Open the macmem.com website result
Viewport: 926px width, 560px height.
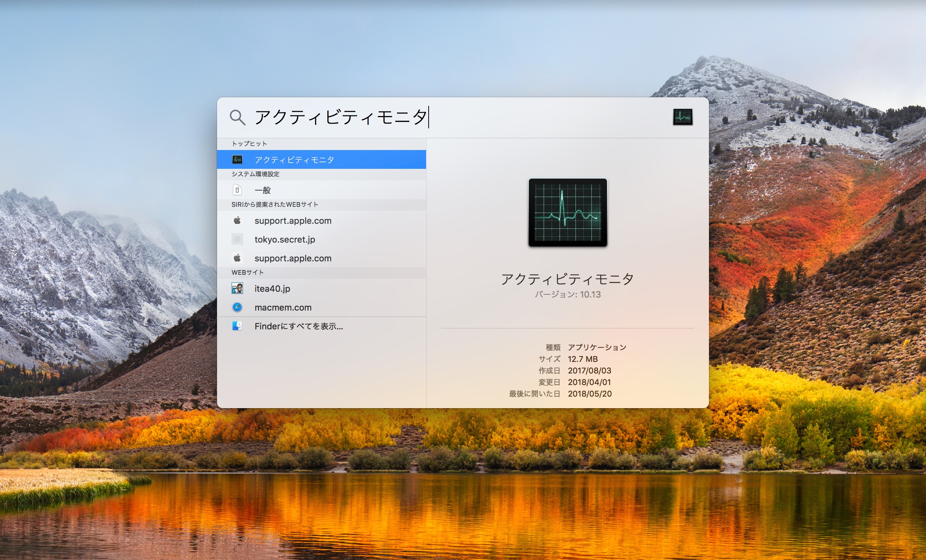(x=321, y=307)
